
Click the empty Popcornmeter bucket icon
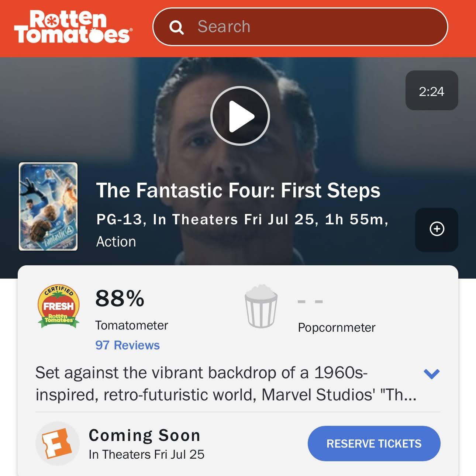261,306
